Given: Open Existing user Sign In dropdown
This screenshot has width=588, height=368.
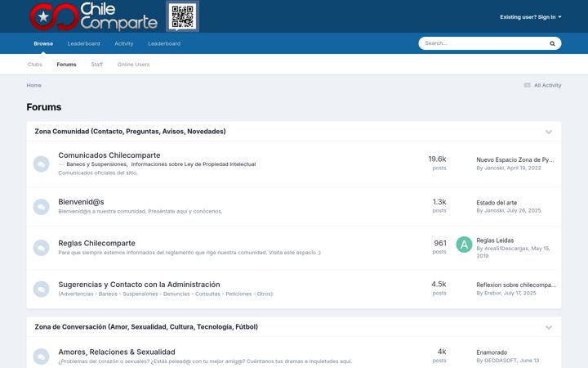Looking at the screenshot, I should point(530,17).
